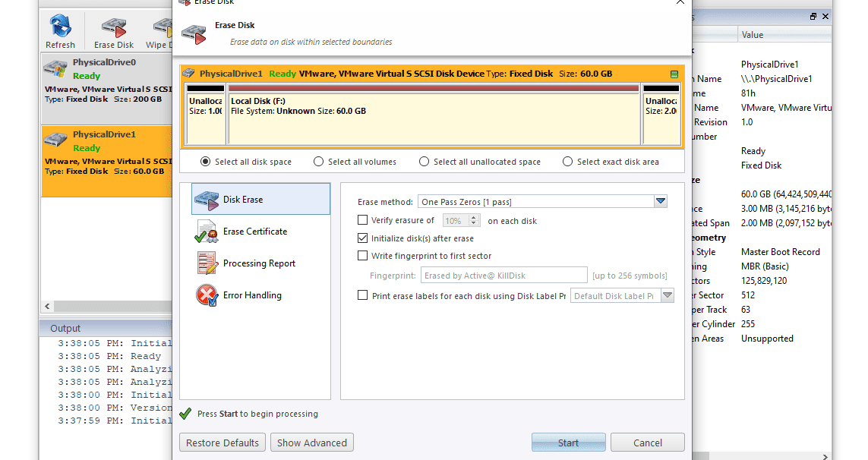The image size is (868, 460).
Task: Click the Fixed Disk value in properties
Action: tap(761, 165)
